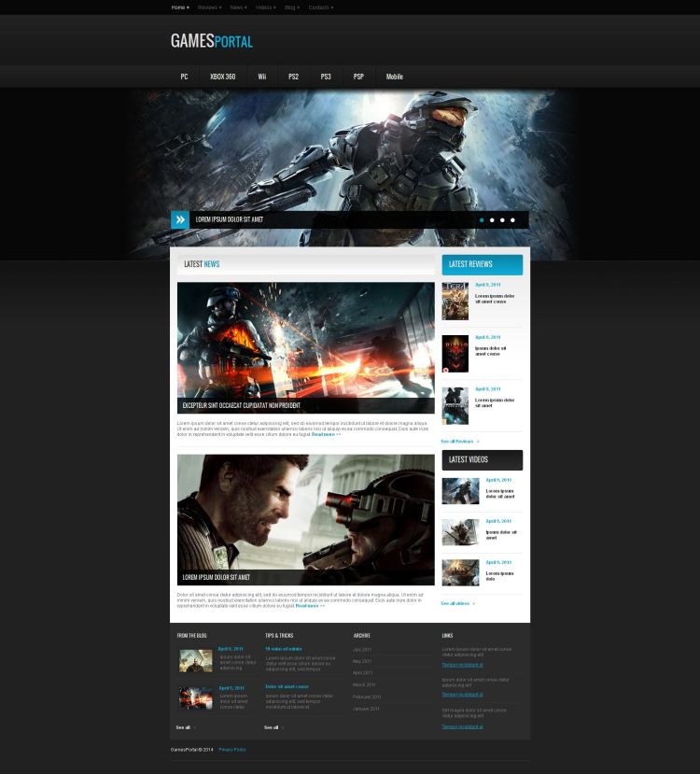Open the second latest video thumbnail
This screenshot has height=774, width=700.
(460, 531)
